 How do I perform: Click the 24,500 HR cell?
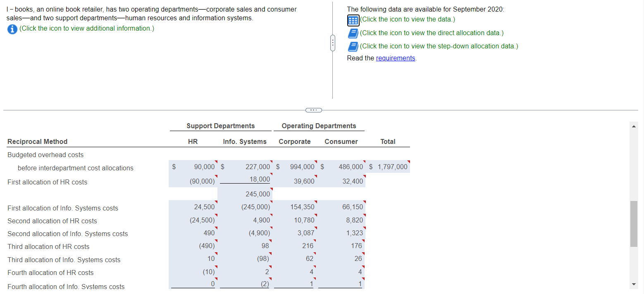193,207
